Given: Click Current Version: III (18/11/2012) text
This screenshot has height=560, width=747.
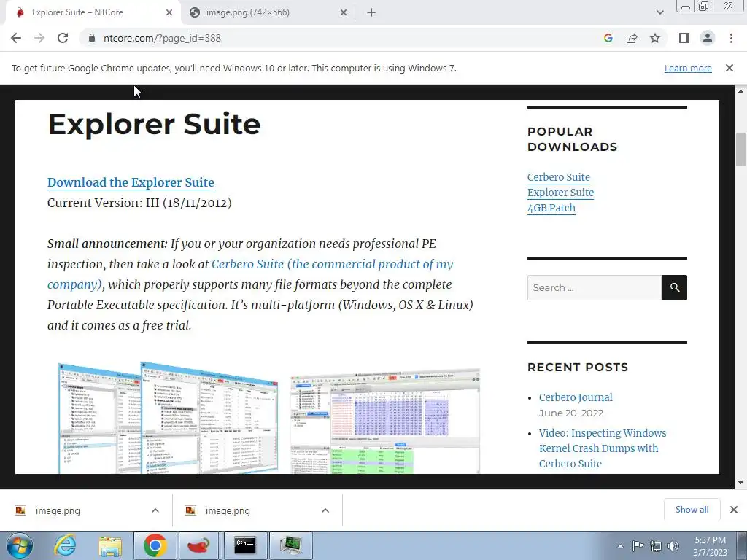Looking at the screenshot, I should click(139, 203).
